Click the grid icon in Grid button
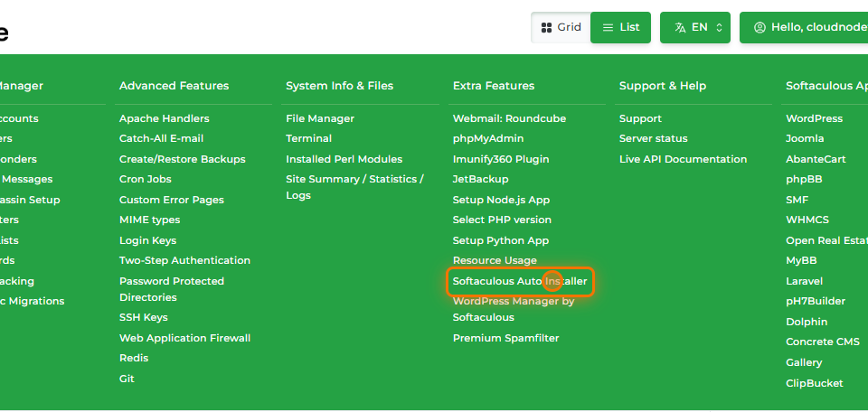868x412 pixels. tap(546, 27)
